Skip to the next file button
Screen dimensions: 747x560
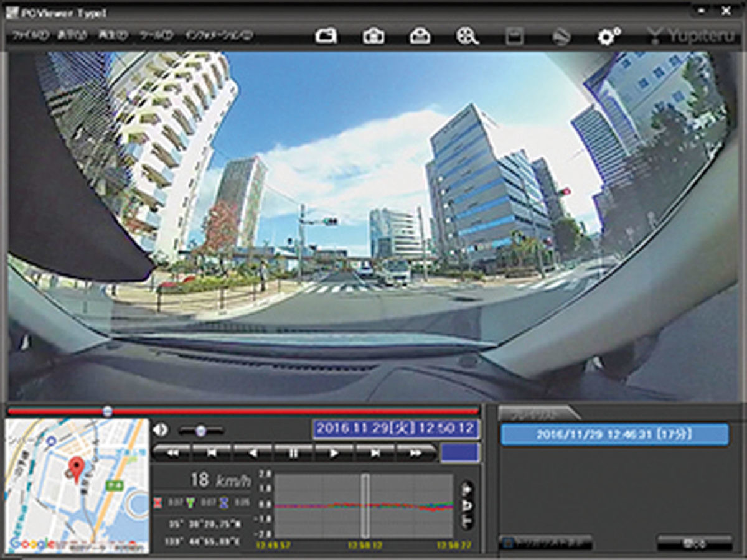pos(375,453)
